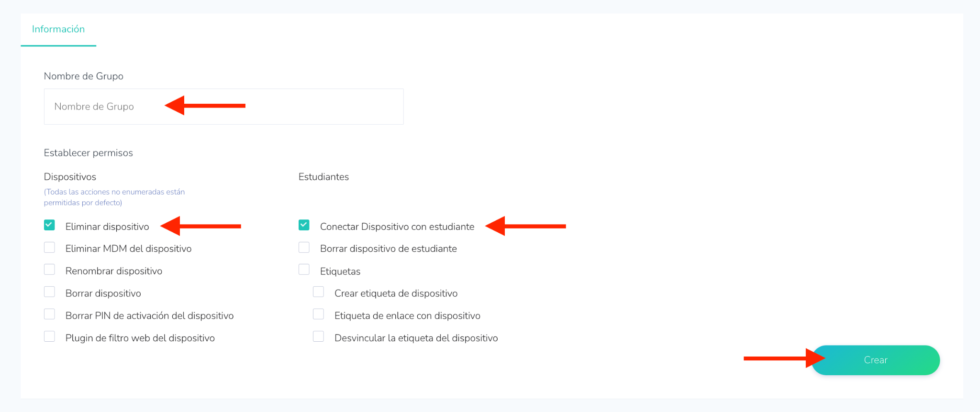Tick Crear etiqueta de dispositivo
Viewport: 980px width, 412px height.
tap(318, 292)
